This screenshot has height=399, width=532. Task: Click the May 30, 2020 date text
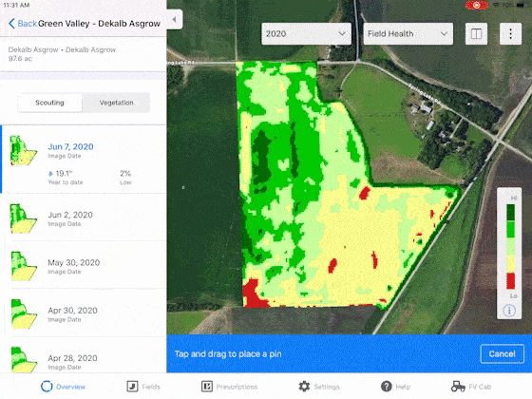click(74, 262)
